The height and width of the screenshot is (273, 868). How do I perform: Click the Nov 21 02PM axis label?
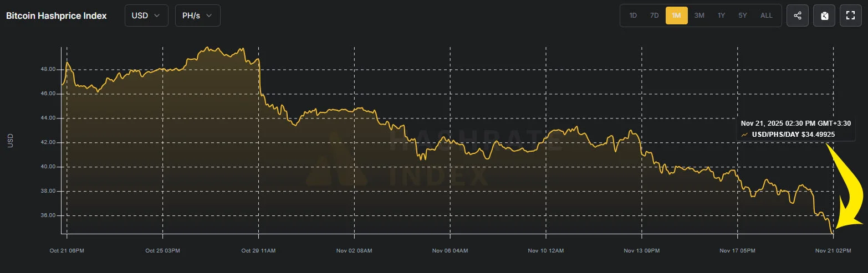click(834, 251)
